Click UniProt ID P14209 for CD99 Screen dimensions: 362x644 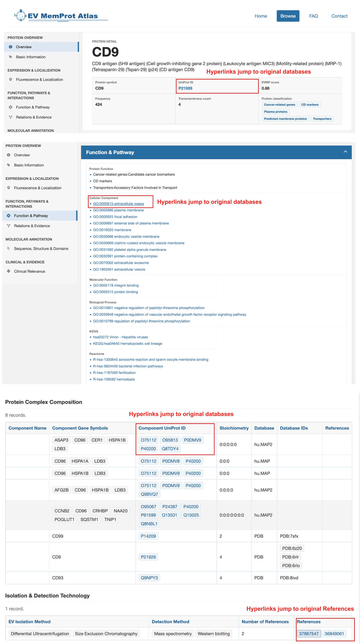(148, 536)
